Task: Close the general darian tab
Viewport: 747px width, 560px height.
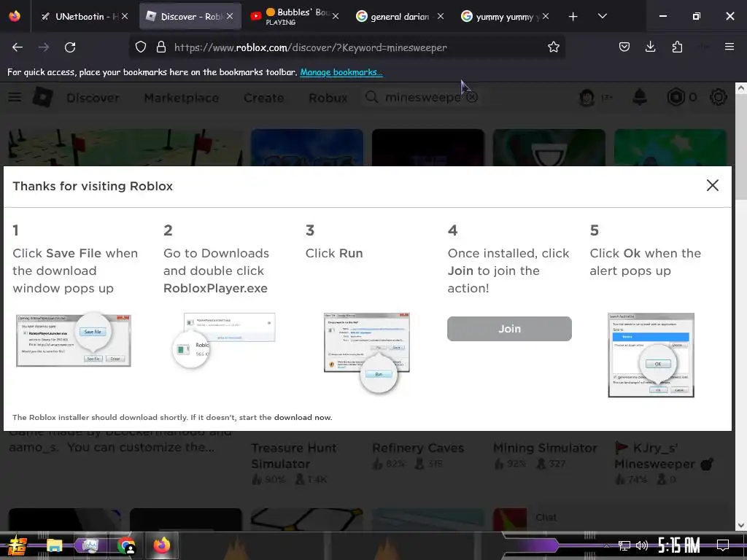Action: pyautogui.click(x=440, y=16)
